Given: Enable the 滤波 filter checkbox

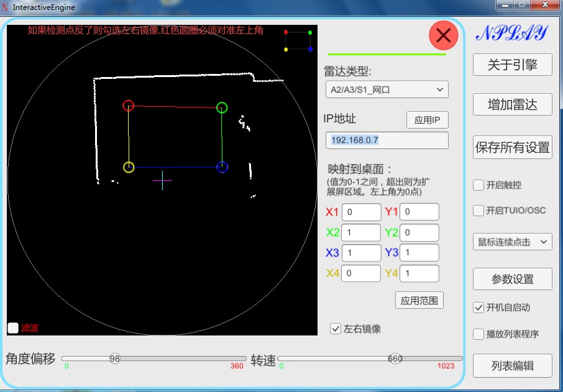Looking at the screenshot, I should pos(13,328).
